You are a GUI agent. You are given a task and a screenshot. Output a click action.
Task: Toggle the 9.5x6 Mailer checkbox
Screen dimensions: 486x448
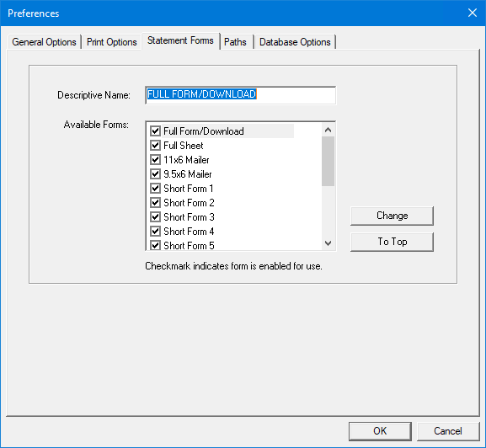pyautogui.click(x=155, y=173)
